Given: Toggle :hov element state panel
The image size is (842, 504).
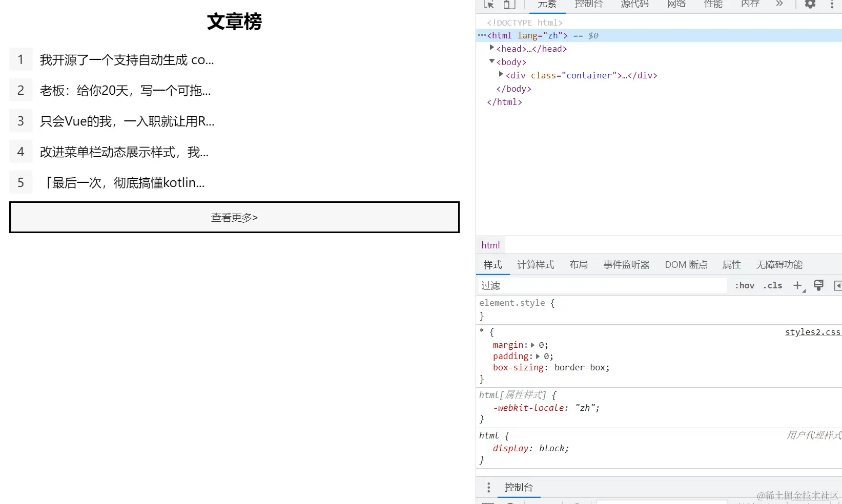Looking at the screenshot, I should pos(745,285).
